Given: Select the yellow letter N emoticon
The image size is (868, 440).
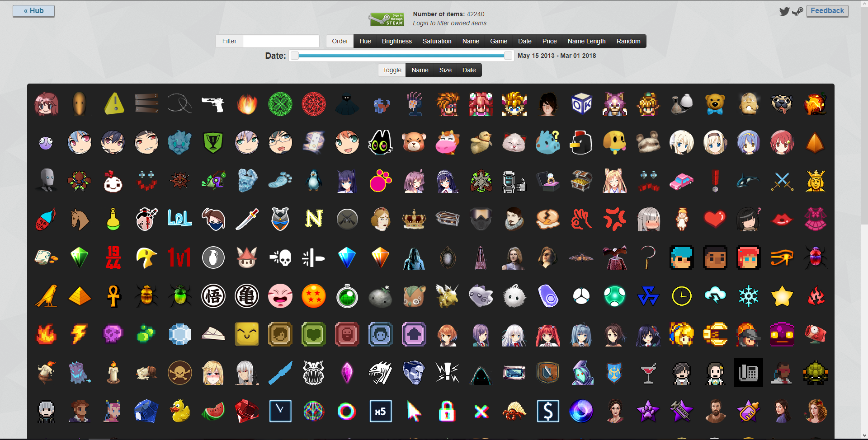Looking at the screenshot, I should (314, 219).
